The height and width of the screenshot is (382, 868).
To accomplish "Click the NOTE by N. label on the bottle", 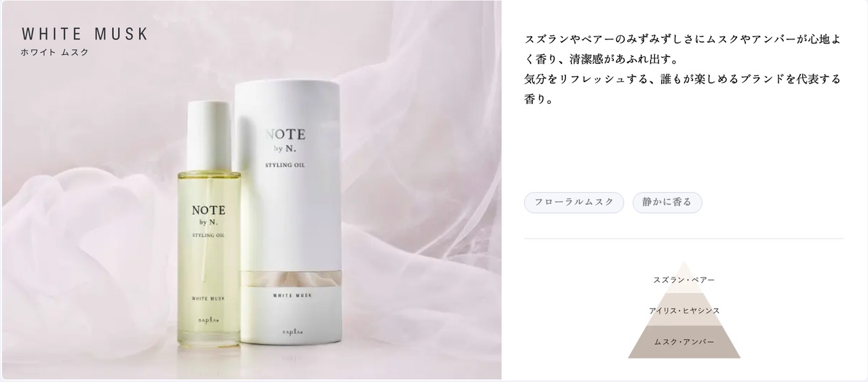I will [x=208, y=215].
